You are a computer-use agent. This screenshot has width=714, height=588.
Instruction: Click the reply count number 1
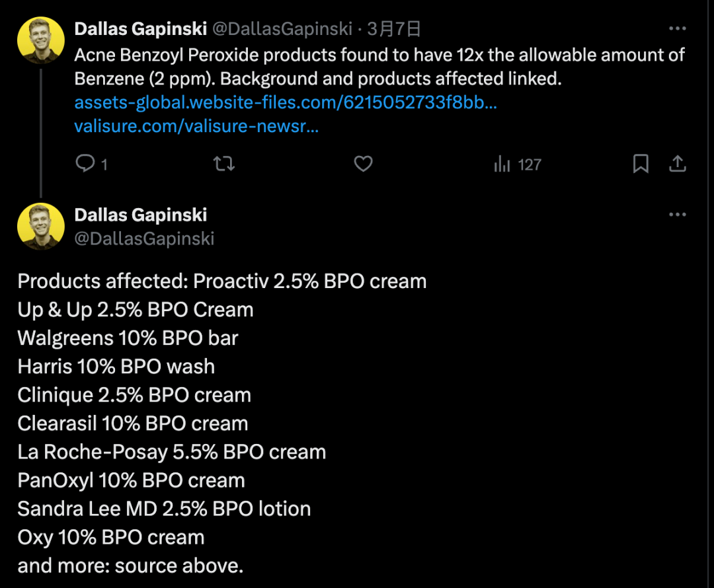pos(104,165)
